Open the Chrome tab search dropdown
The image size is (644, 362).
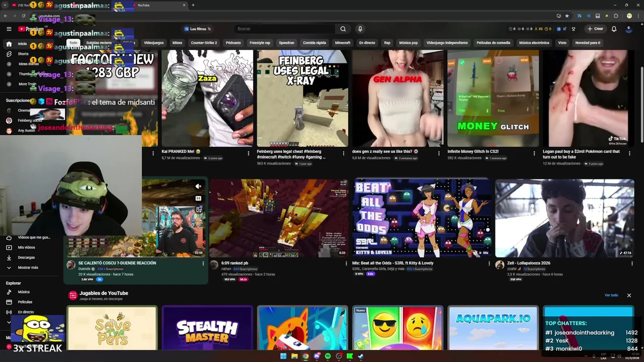coord(5,5)
